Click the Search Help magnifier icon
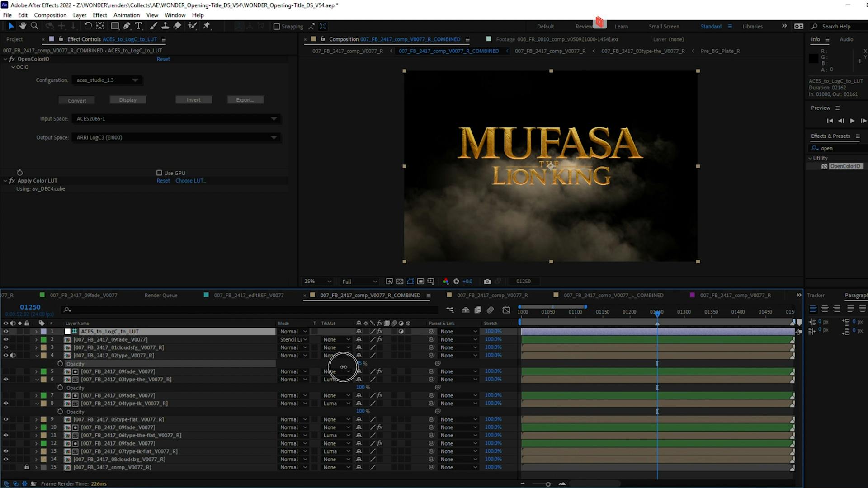 [x=815, y=26]
